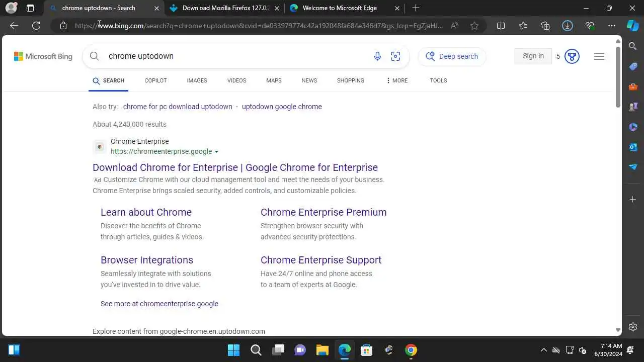Open the TOOLS filter option

click(438, 80)
